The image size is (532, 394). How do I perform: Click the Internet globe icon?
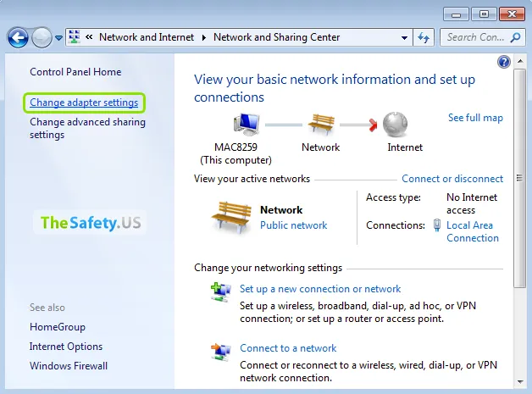(396, 125)
